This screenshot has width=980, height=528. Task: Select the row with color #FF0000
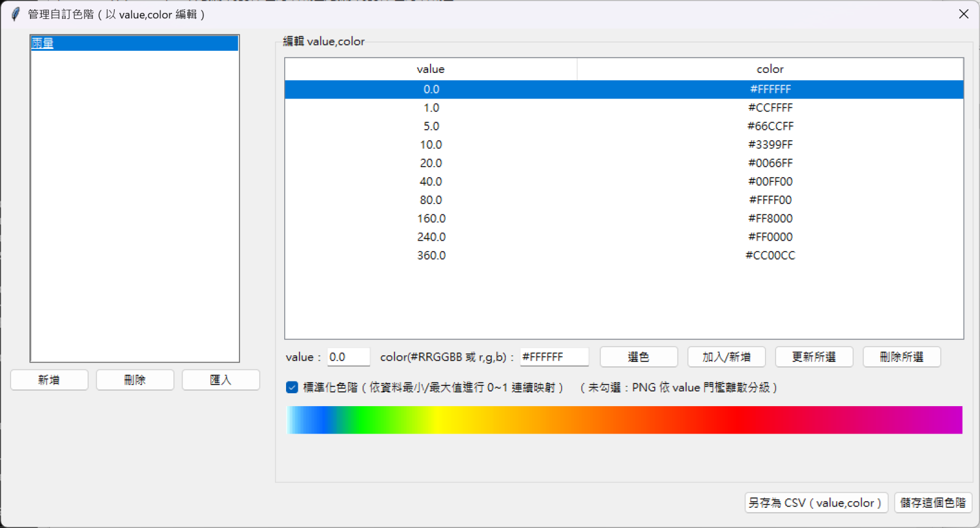tap(770, 236)
